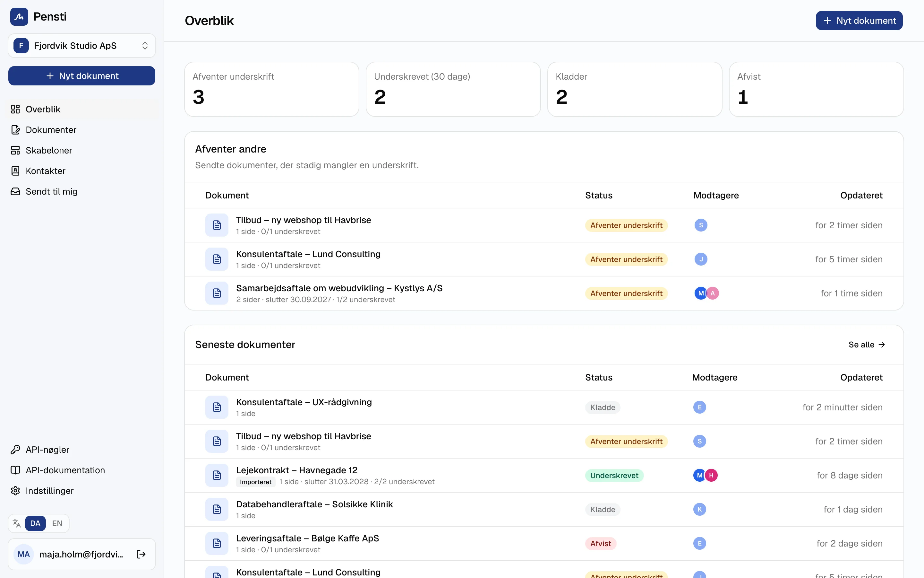This screenshot has height=578, width=924.
Task: Click recipient avatar H on Lejekontrakt row
Action: click(x=711, y=475)
